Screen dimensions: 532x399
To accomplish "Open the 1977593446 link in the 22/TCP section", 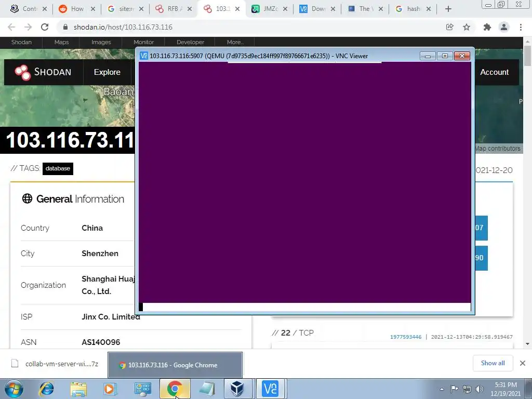I will tap(406, 337).
